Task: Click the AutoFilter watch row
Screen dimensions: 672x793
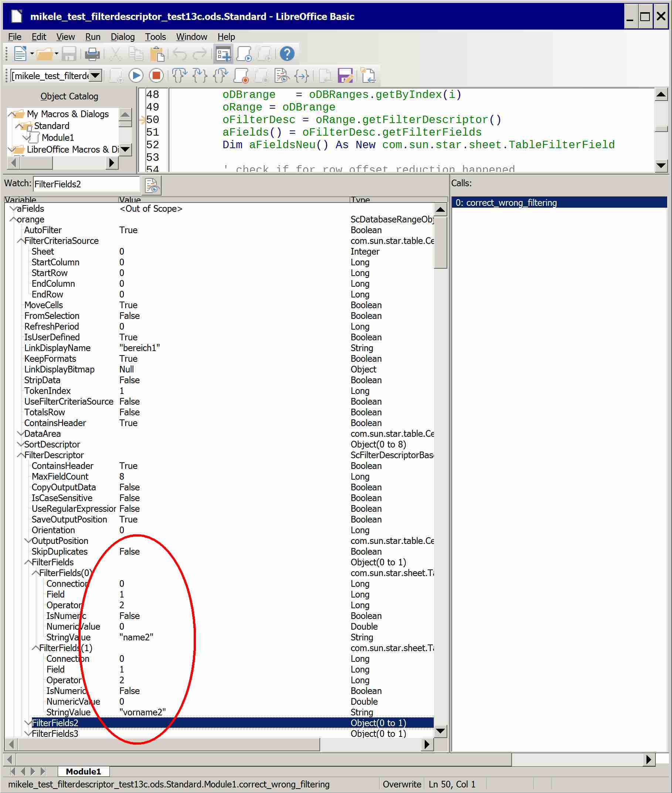Action: click(220, 230)
